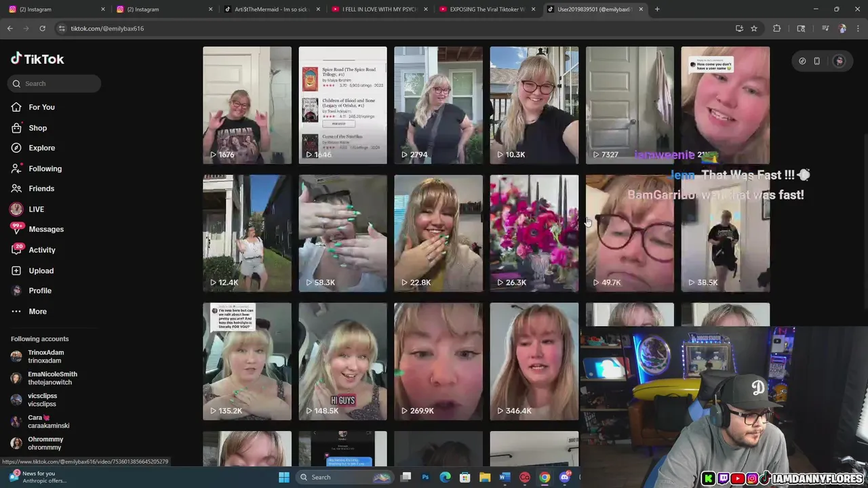Switch to I FELL IN LOVE WITH MY PSYCH tab
868x488 pixels.
(380, 9)
